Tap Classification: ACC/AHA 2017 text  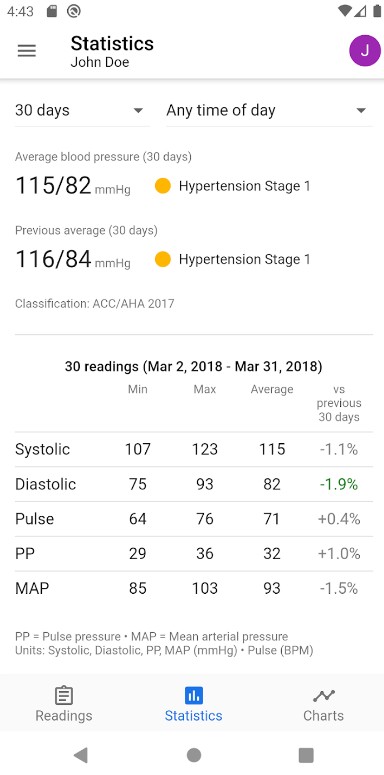point(95,303)
